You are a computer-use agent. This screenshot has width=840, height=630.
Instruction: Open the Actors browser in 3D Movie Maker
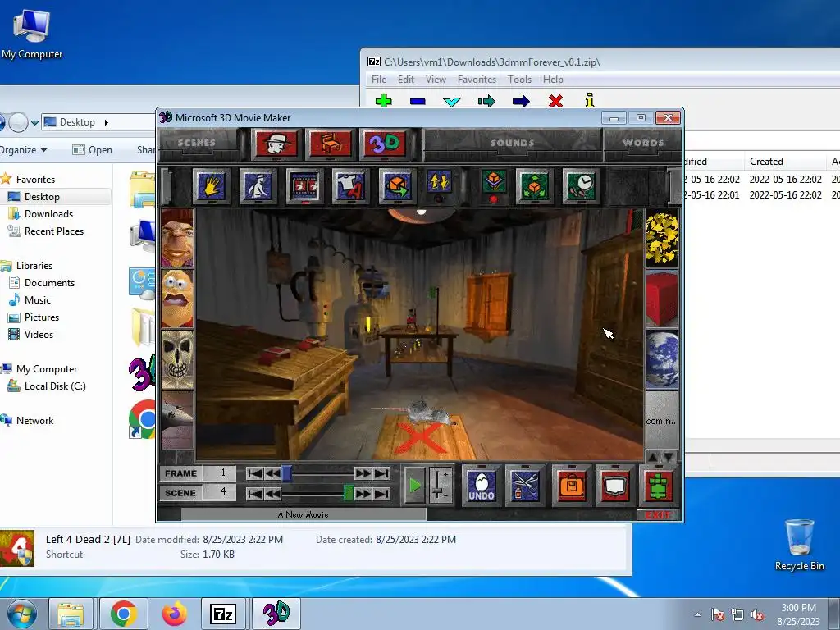(x=276, y=144)
